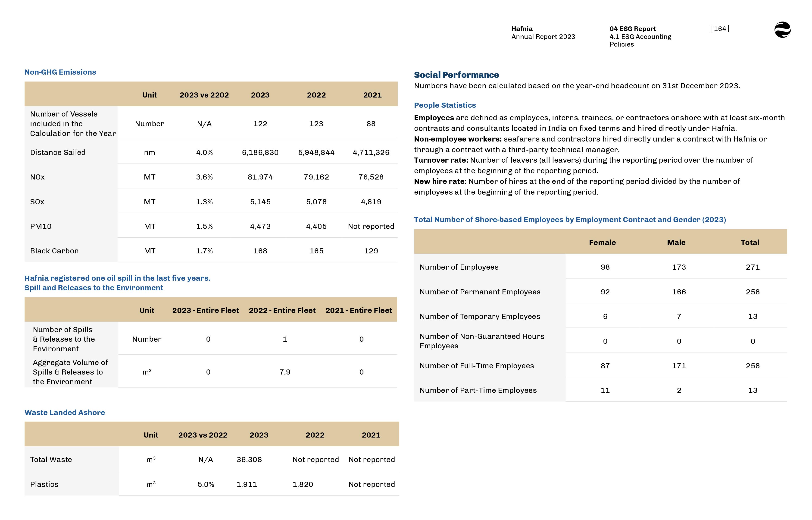This screenshot has height=520, width=812.
Task: Select the 2022 - Entire Fleet column header
Action: pyautogui.click(x=282, y=310)
